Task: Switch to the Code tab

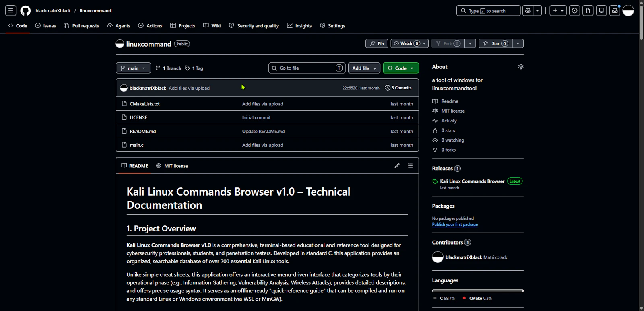Action: pos(18,26)
